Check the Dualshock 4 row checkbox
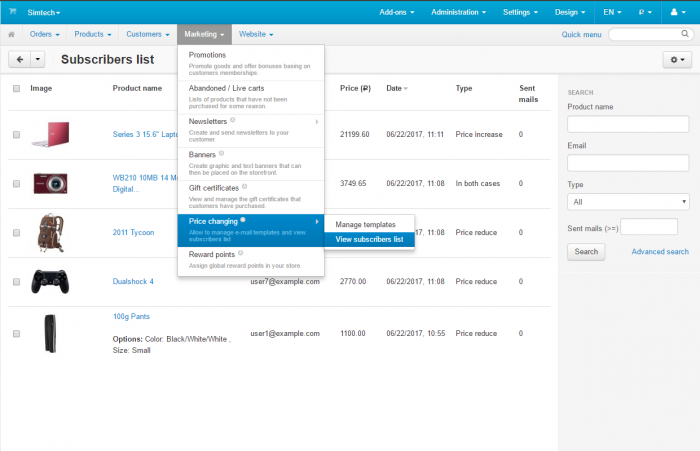 17,282
